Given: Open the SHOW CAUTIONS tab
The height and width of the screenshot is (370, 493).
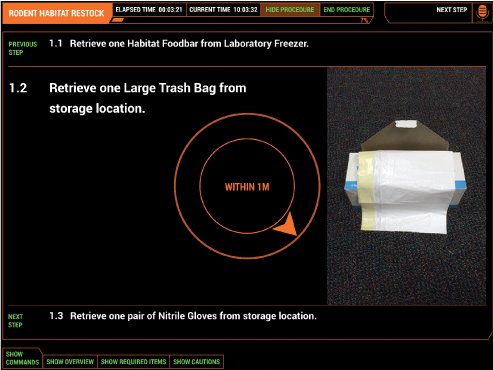Looking at the screenshot, I should 196,362.
